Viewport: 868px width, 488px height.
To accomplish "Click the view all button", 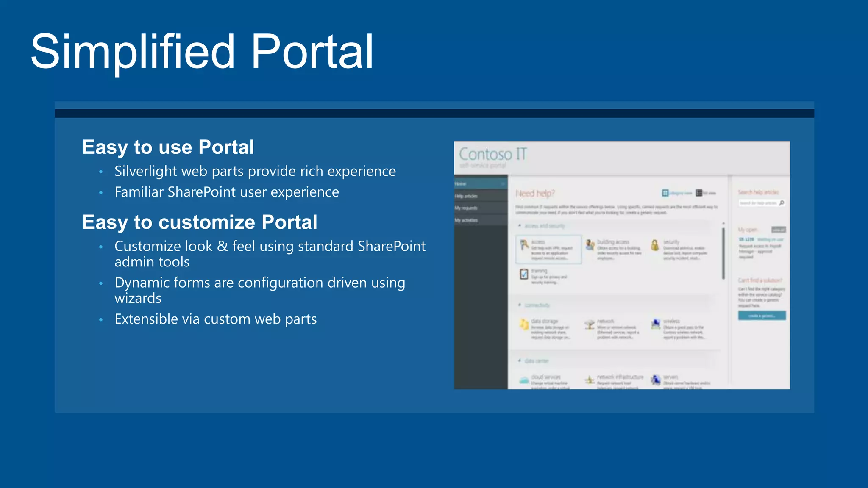I will 779,230.
